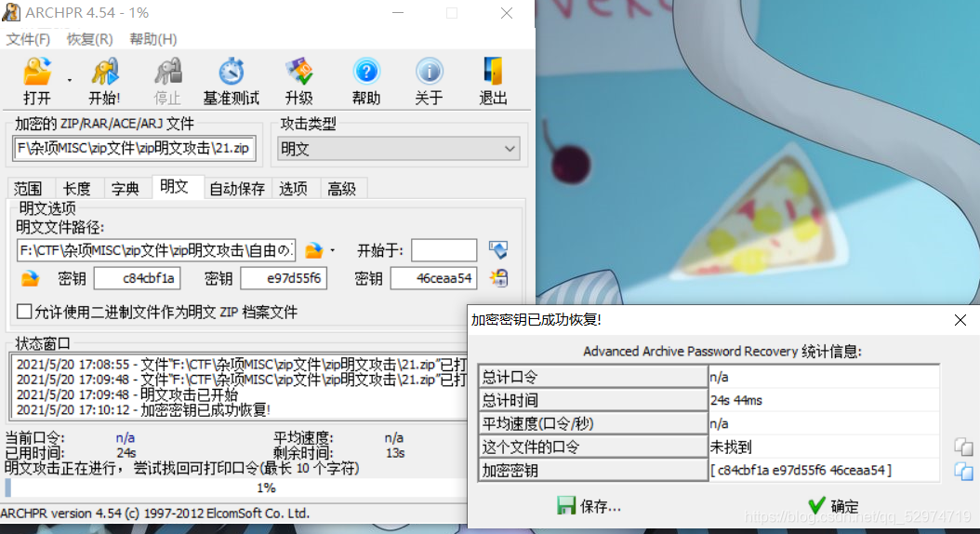Click the ARCHPR app icon in the title bar
Viewport: 980px width, 534px height.
[10, 12]
